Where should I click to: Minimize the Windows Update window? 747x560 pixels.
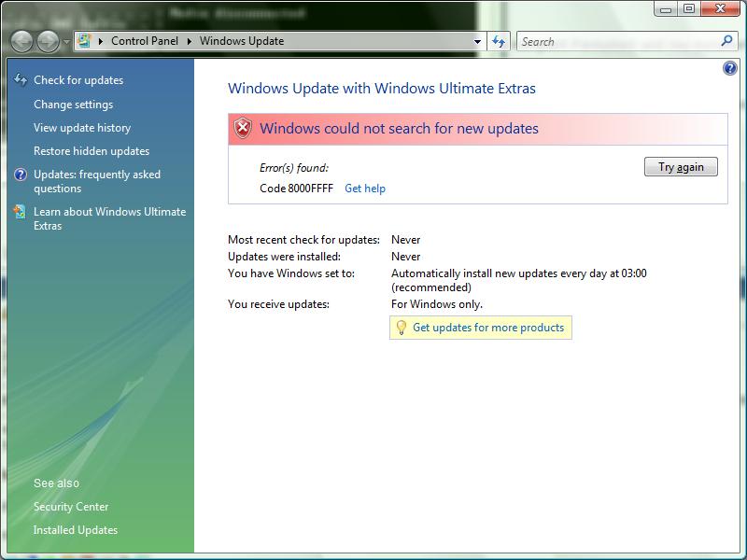666,8
